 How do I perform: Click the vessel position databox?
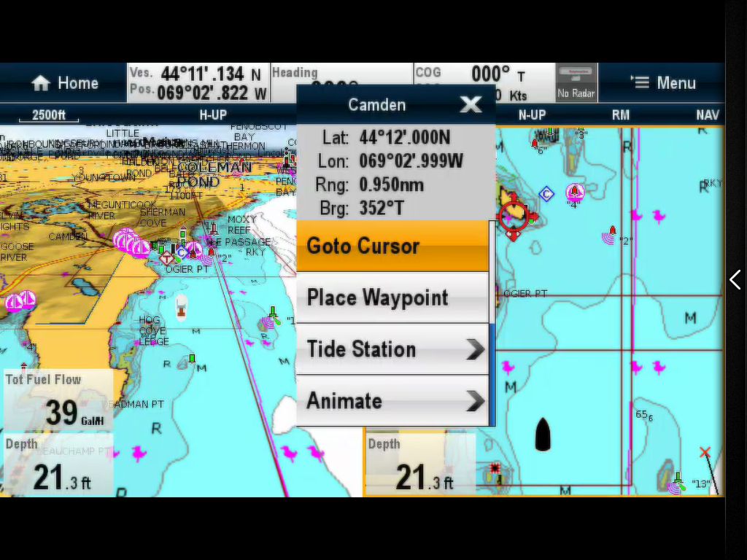coord(198,83)
